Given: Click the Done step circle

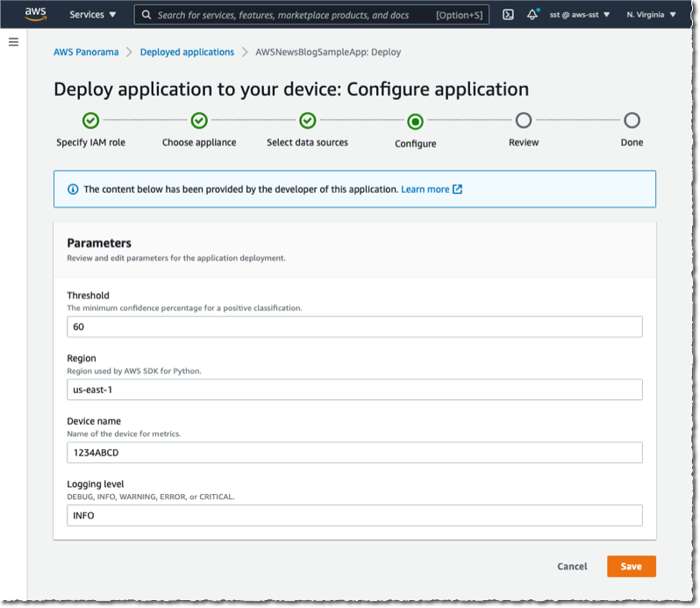Looking at the screenshot, I should pyautogui.click(x=632, y=120).
